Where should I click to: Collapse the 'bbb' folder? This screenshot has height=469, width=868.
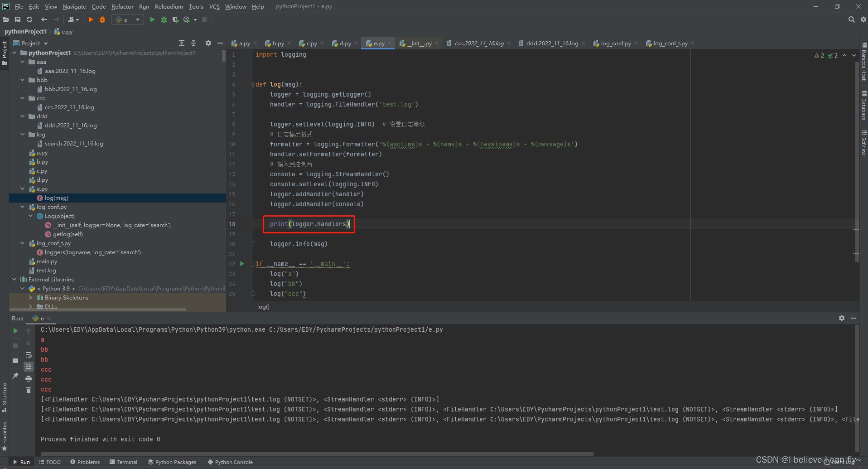[23, 80]
